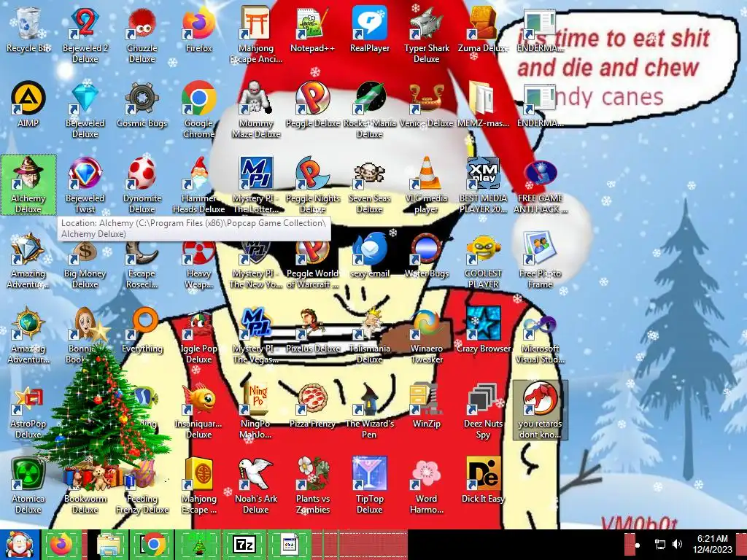Viewport: 747px width, 560px height.
Task: Launch Bejeweled 2 Deluxe shortcut
Action: (x=85, y=34)
